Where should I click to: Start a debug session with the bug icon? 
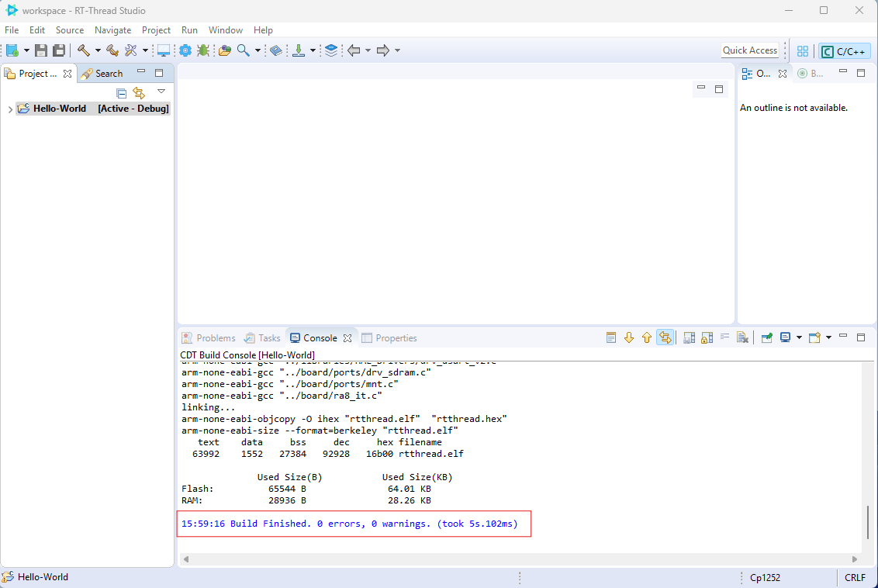(x=203, y=50)
